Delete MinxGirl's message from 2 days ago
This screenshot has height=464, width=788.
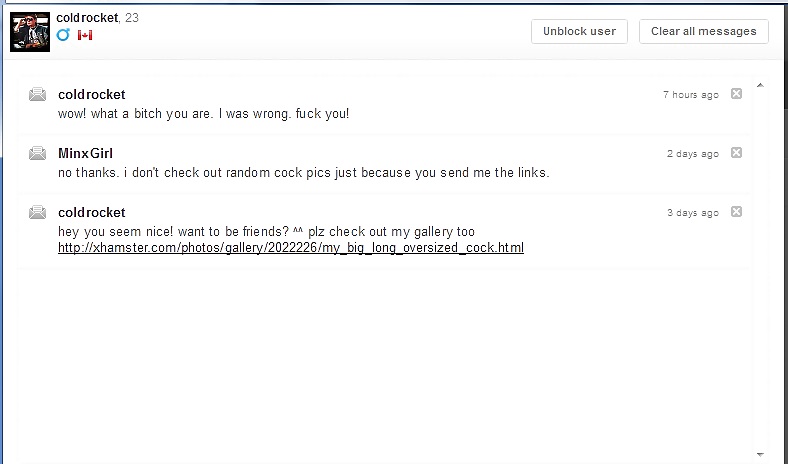tap(736, 152)
